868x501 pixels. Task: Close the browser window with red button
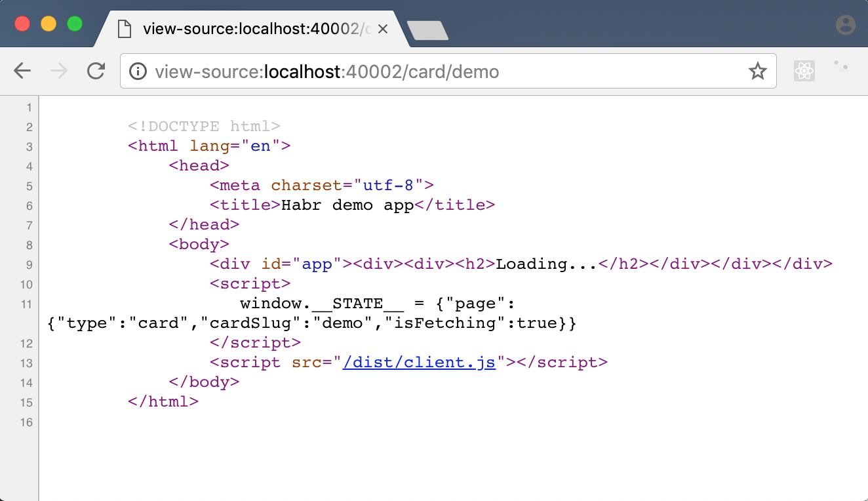[x=22, y=24]
